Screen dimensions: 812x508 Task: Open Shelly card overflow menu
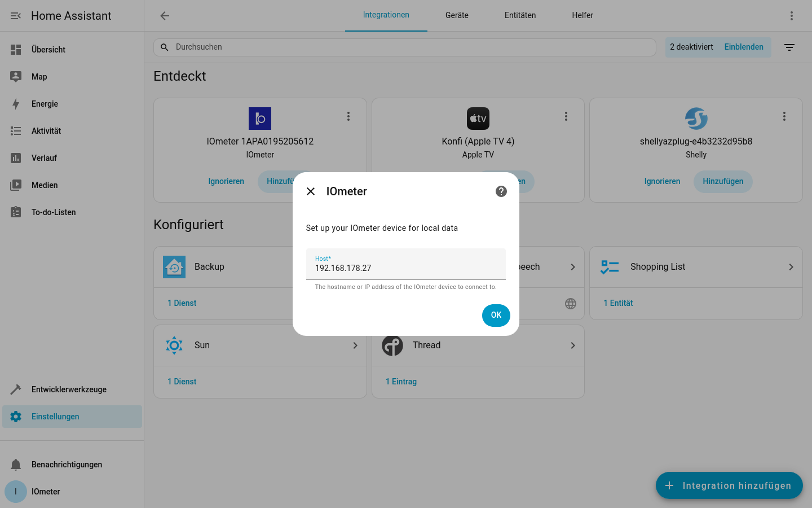coord(784,116)
